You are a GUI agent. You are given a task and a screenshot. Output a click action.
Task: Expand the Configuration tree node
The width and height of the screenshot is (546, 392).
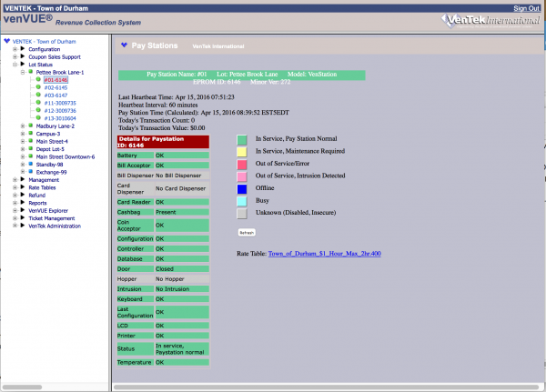[15, 49]
